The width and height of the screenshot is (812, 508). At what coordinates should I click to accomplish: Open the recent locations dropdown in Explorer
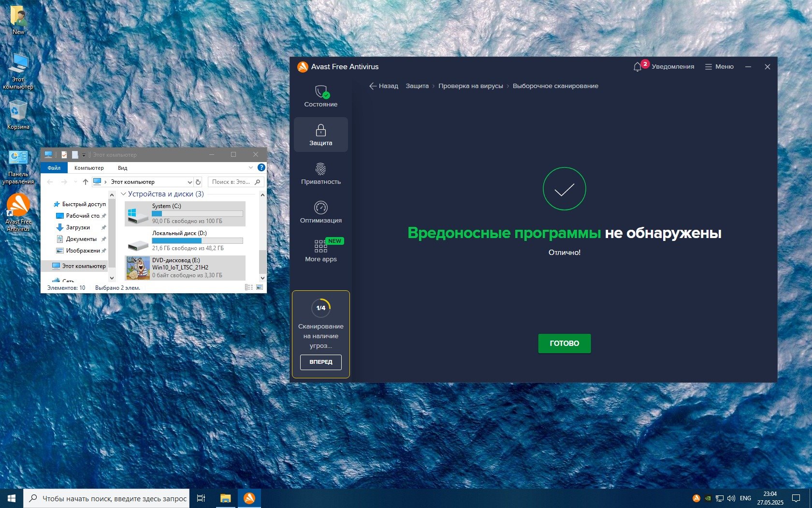[x=75, y=182]
